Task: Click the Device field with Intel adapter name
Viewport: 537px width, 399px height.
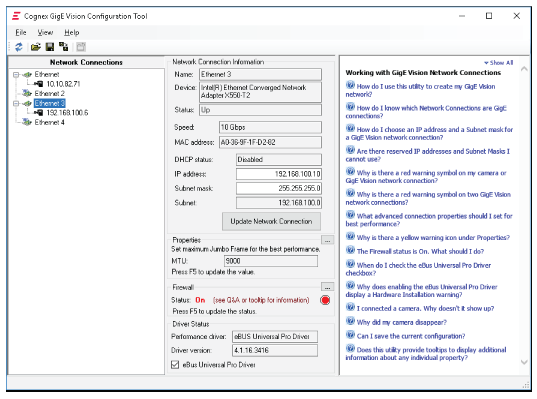Action: click(x=260, y=92)
